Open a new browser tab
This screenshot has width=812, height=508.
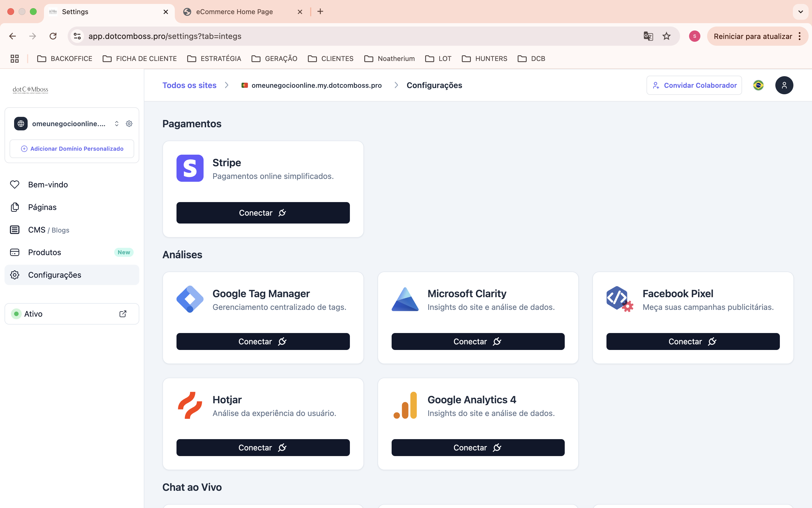tap(321, 11)
